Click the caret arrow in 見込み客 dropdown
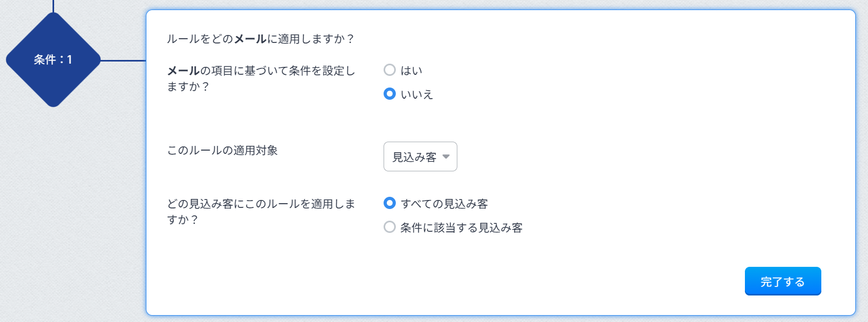Screen dimensions: 868x322 446,156
